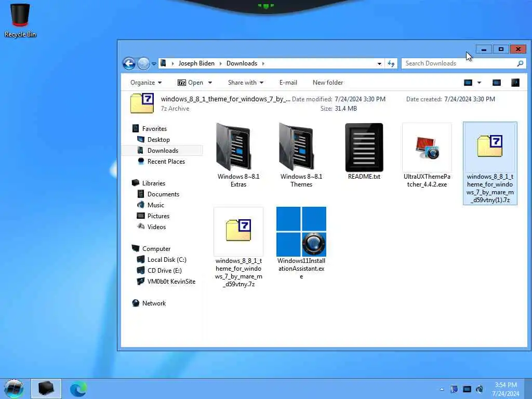532x399 pixels.
Task: Click the Forward navigation arrow
Action: coord(143,63)
